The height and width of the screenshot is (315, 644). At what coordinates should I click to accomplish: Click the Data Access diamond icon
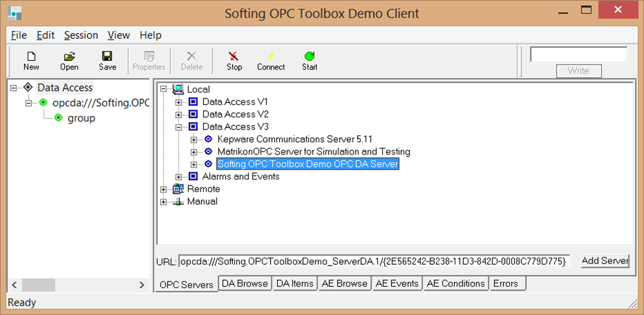pyautogui.click(x=28, y=88)
